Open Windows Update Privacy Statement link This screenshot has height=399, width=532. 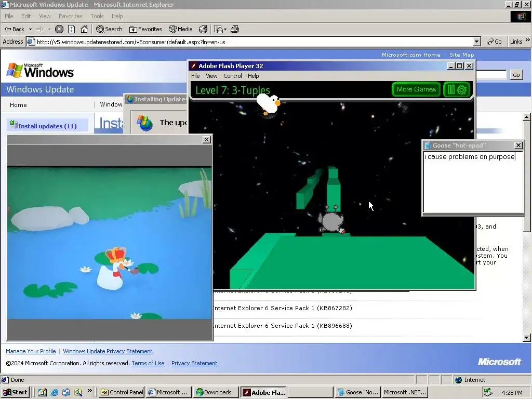(108, 351)
